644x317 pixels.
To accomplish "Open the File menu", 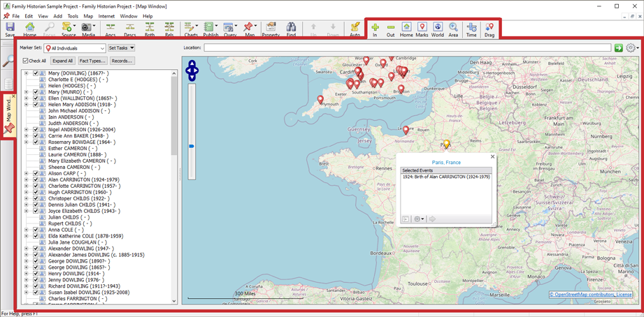I will (15, 16).
